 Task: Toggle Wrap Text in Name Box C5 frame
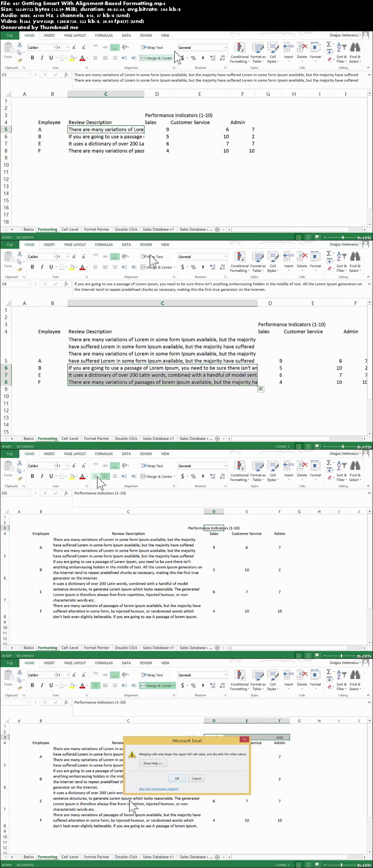(152, 48)
